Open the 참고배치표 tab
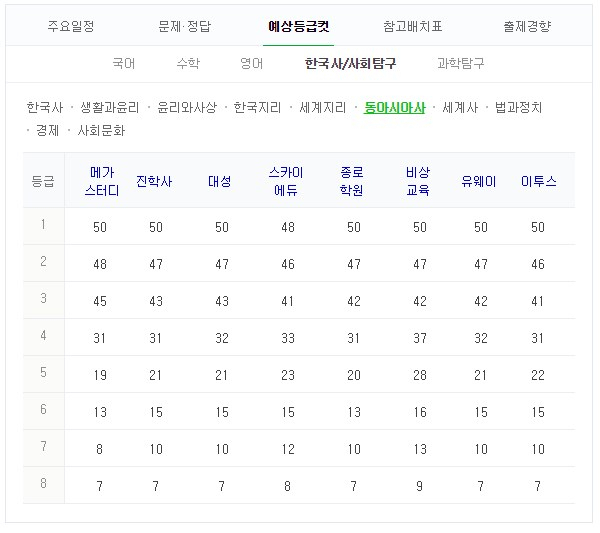Image resolution: width=600 pixels, height=533 pixels. [412, 26]
